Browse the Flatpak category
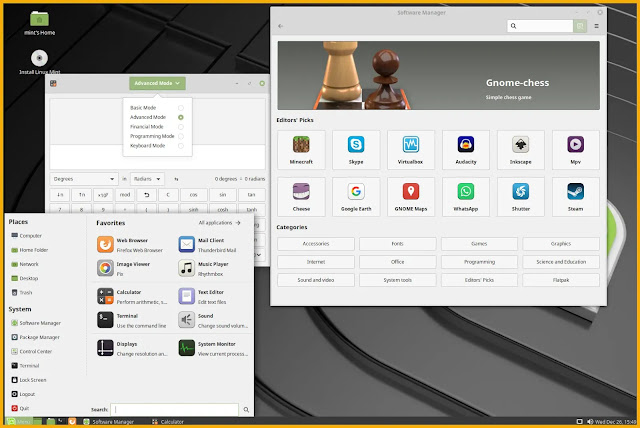 coord(561,280)
